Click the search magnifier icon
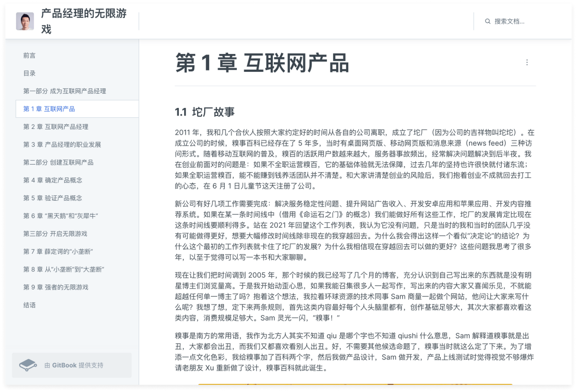 point(488,21)
